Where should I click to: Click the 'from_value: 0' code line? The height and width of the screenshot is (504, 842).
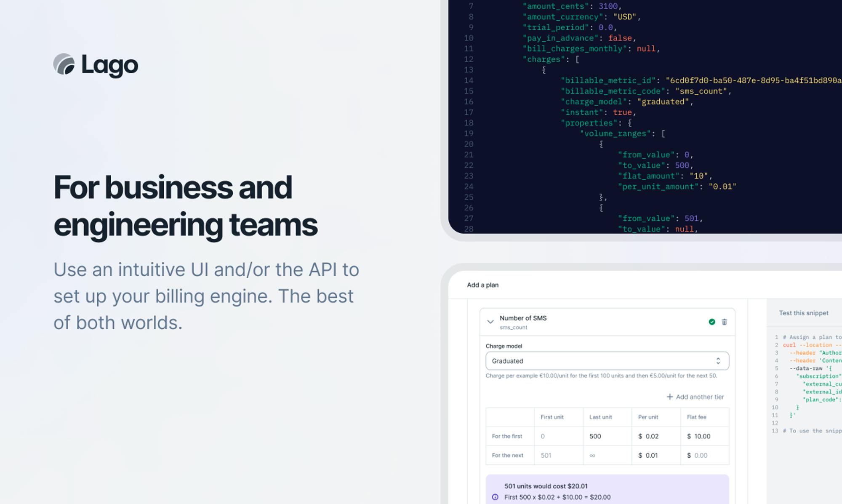[655, 155]
